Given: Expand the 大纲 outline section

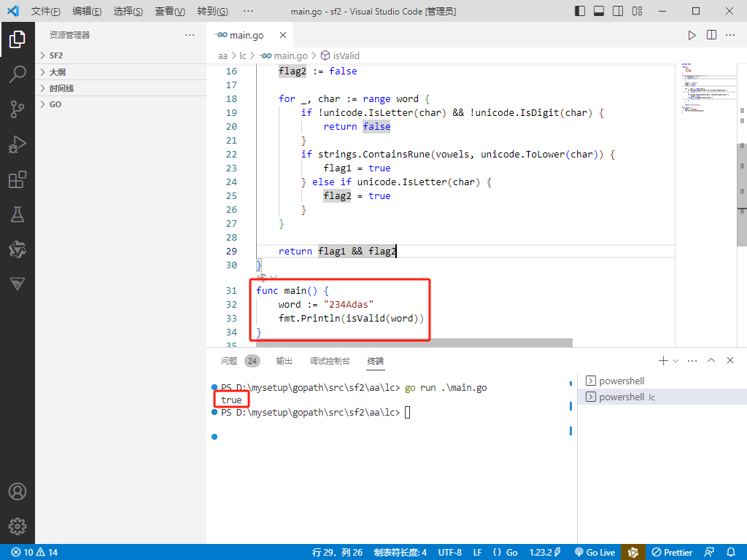Looking at the screenshot, I should coord(120,72).
